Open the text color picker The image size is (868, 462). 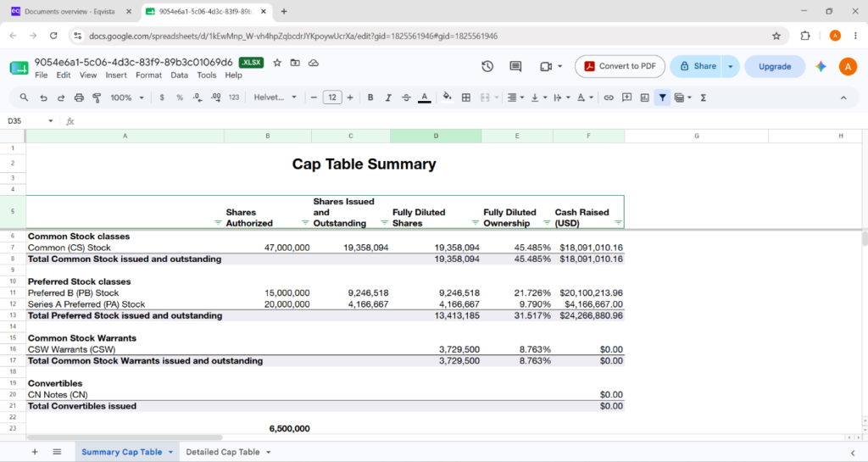tap(425, 97)
